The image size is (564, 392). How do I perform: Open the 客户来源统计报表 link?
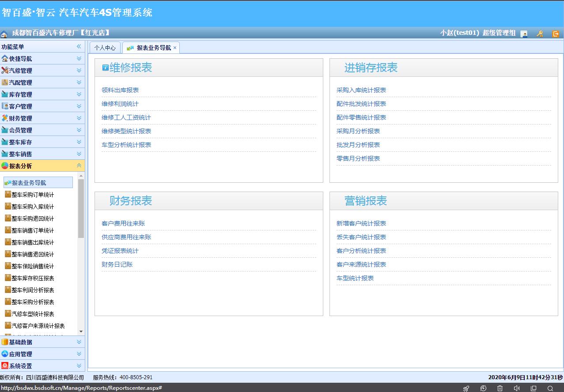(x=361, y=264)
